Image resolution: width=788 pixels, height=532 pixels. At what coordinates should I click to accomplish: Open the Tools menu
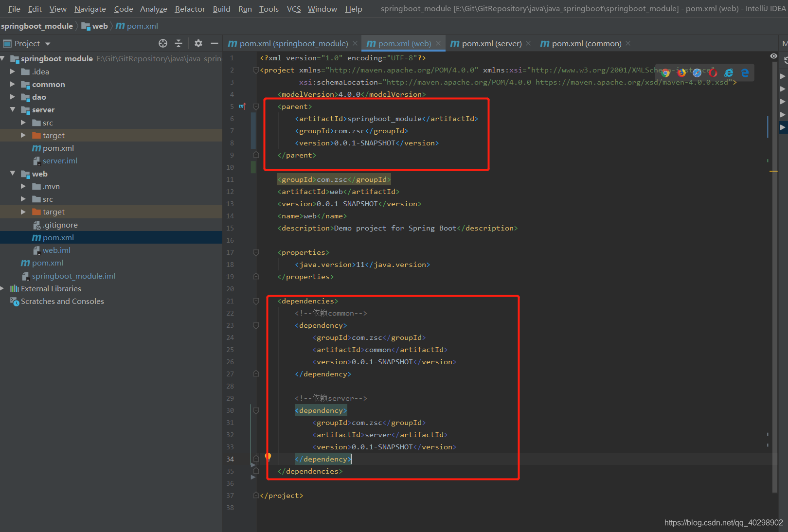pos(269,9)
